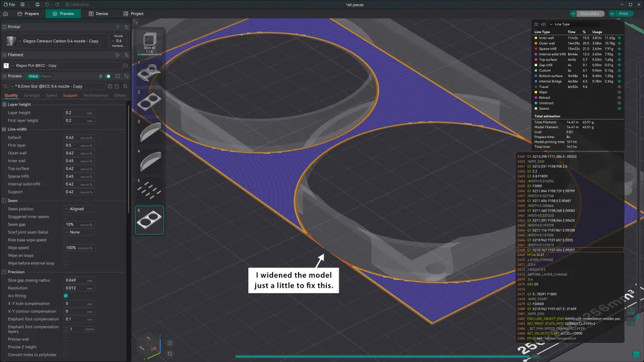This screenshot has width=644, height=362.
Task: Enable Staggered inner seams checkbox
Action: click(x=66, y=217)
